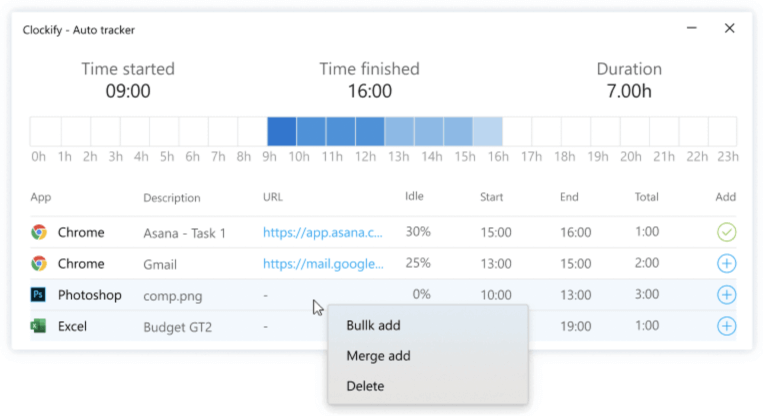Image resolution: width=763 pixels, height=416 pixels.
Task: Click the 12h block on the timeline
Action: point(370,131)
